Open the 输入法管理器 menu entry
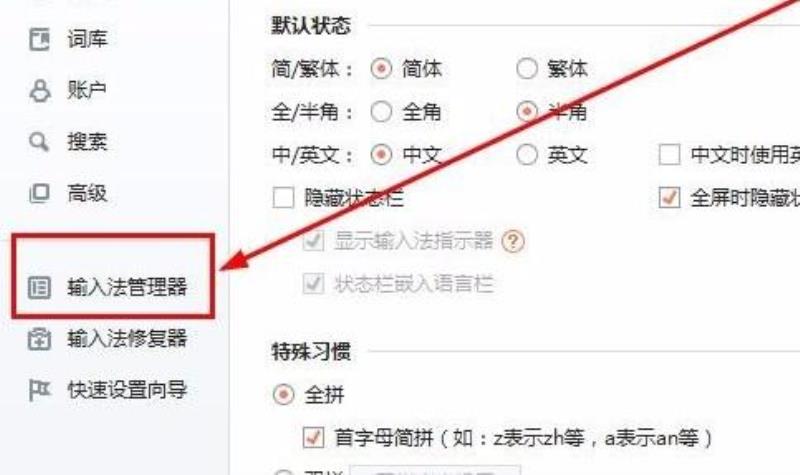The height and width of the screenshot is (475, 800). coord(113,287)
